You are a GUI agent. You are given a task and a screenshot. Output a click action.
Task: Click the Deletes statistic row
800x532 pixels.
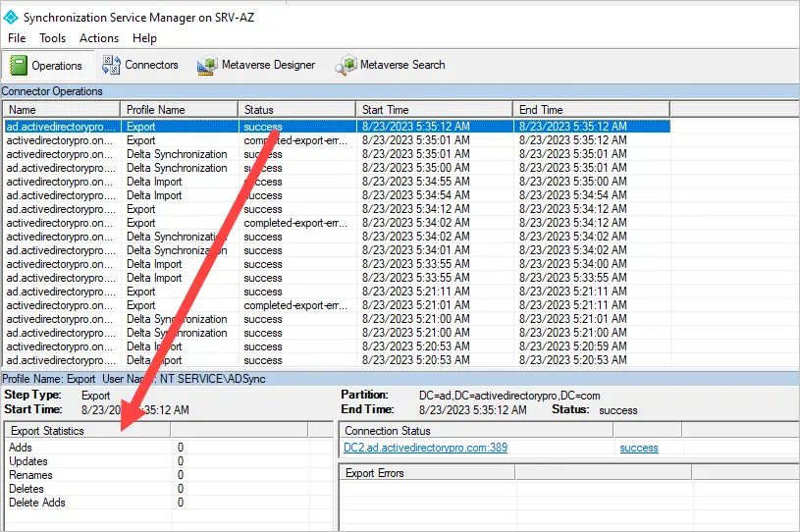[169, 489]
